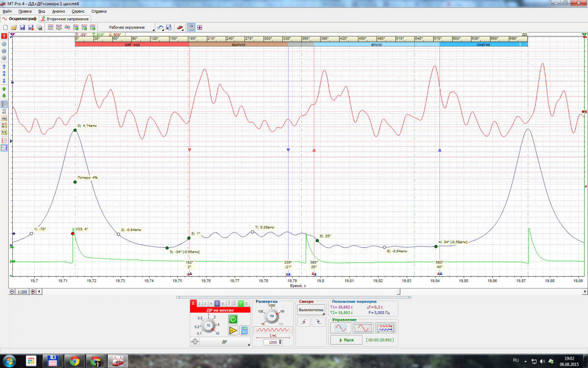Select channel tab 1 in channel panel
The height and width of the screenshot is (368, 588).
coord(194,303)
